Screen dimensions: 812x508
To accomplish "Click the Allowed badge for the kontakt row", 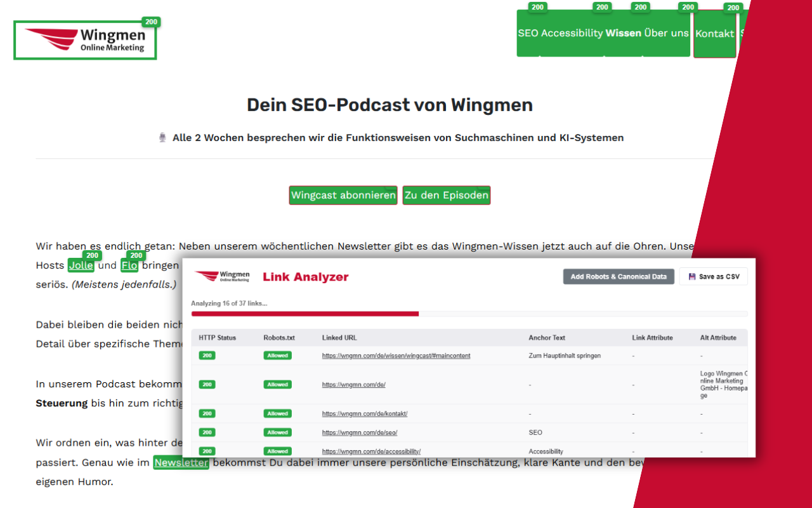I will pos(278,414).
